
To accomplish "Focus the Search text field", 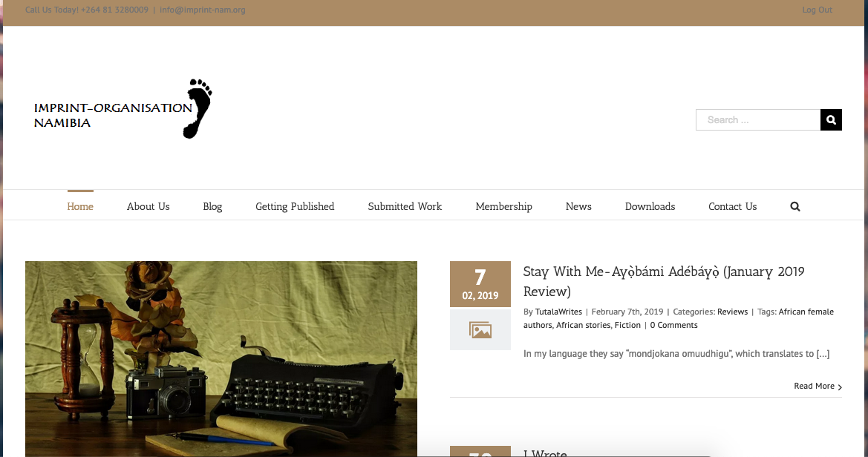I will 757,119.
